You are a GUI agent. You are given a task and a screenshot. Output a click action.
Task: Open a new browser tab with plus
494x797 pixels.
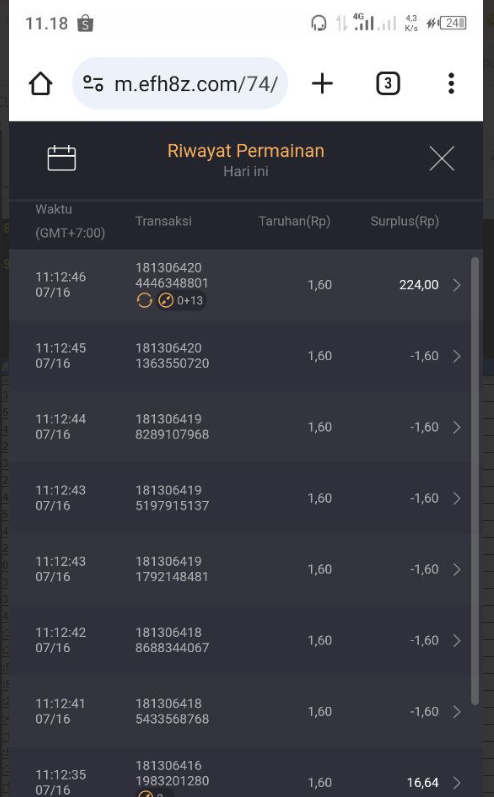click(322, 83)
